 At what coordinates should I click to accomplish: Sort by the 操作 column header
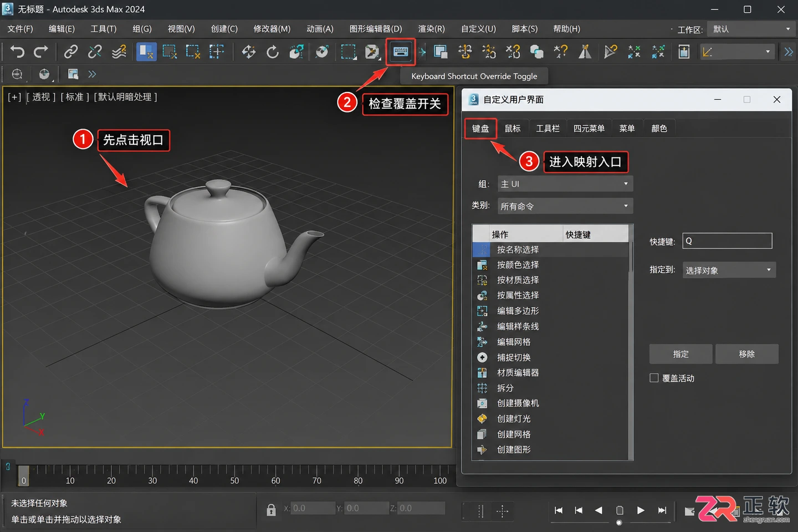pyautogui.click(x=526, y=234)
